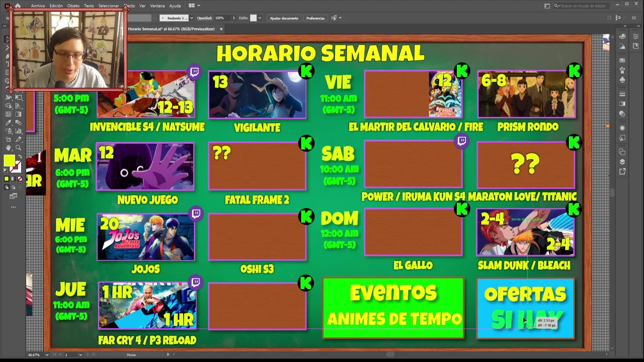Open the Appearance panel icon

coord(622,128)
